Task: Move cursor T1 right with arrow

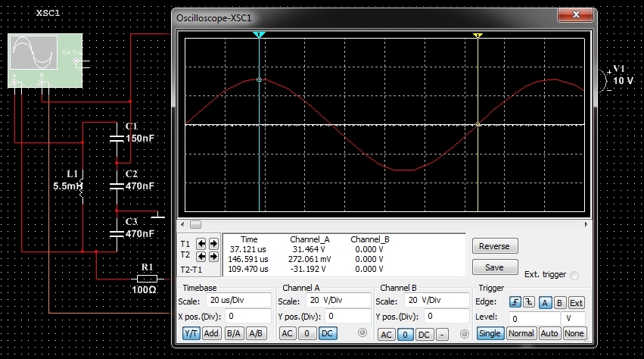Action: [x=213, y=244]
